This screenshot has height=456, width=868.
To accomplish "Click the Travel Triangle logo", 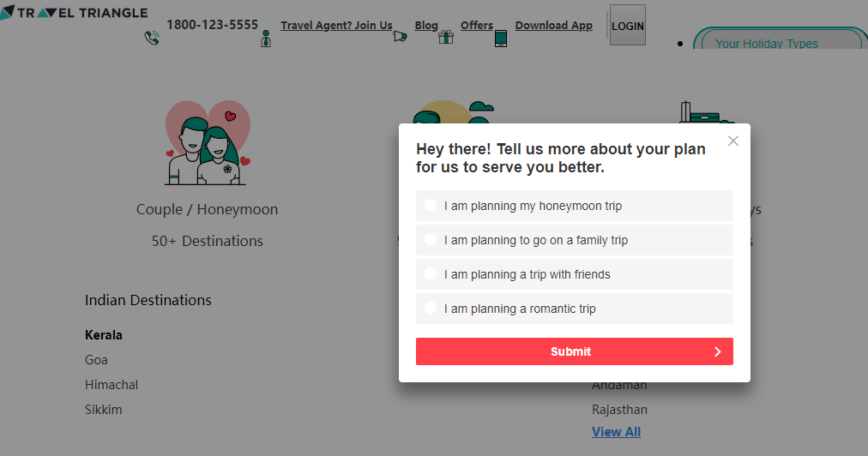I will (74, 12).
